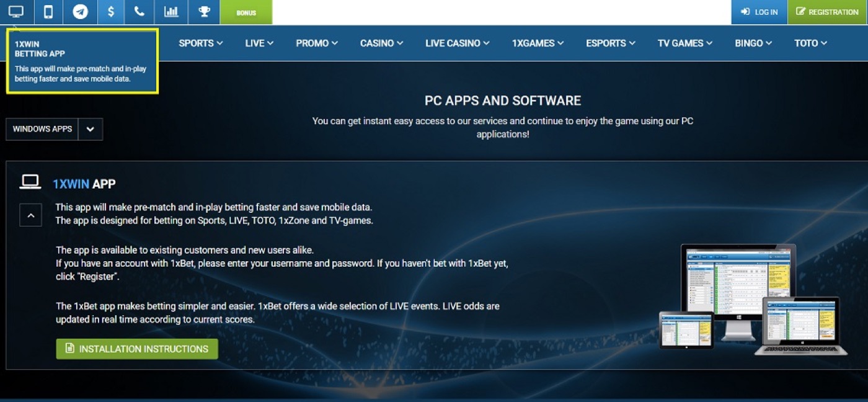The width and height of the screenshot is (868, 402).
Task: Open the CASINO menu
Action: [381, 43]
